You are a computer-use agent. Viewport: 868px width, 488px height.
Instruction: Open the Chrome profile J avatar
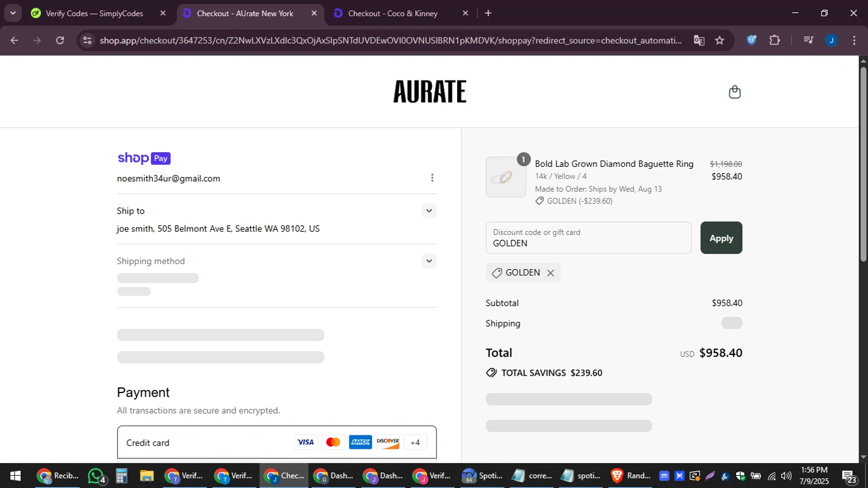point(832,41)
